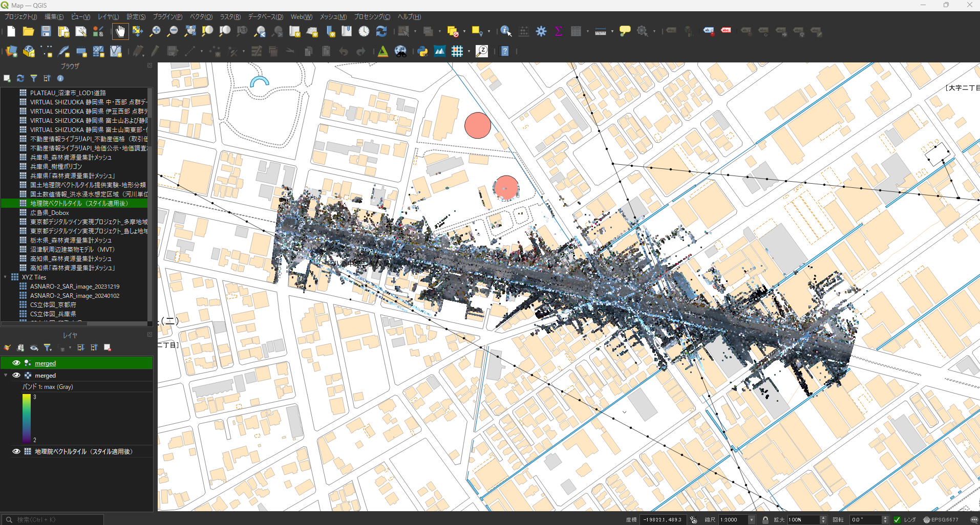Screen dimensions: 980x525
Task: Open the プラグイン(P) menu
Action: (167, 17)
